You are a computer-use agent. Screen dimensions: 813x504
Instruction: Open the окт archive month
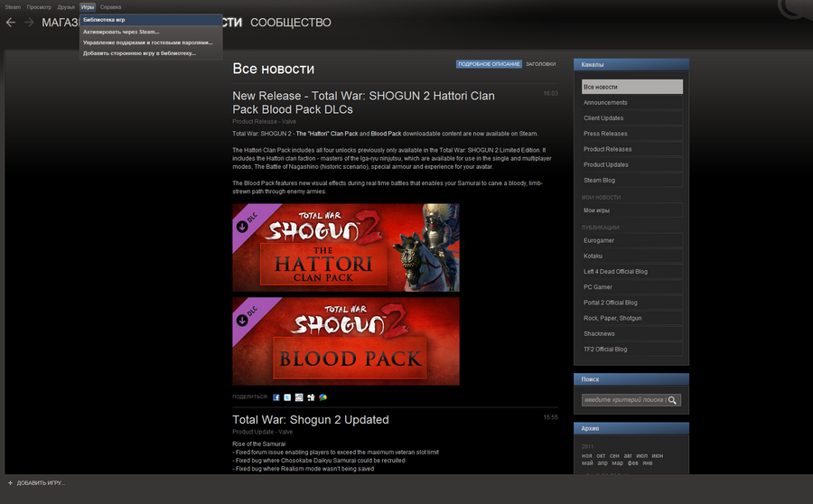point(601,456)
